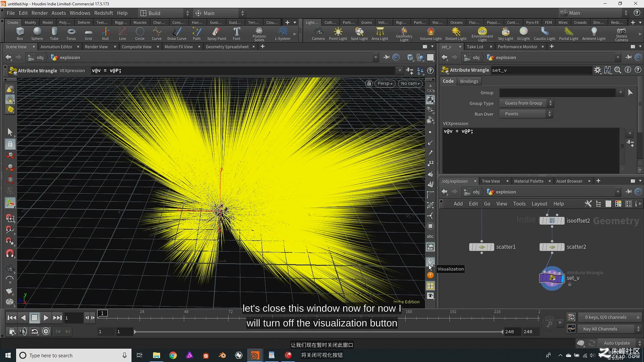Screen dimensions: 644x362
Task: Click the Layout network menu
Action: coord(539,204)
